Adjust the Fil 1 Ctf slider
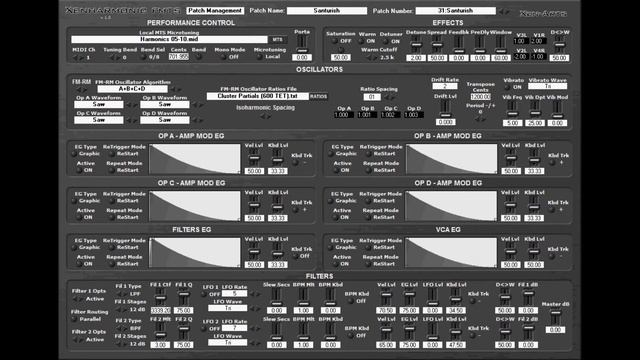 pyautogui.click(x=160, y=297)
